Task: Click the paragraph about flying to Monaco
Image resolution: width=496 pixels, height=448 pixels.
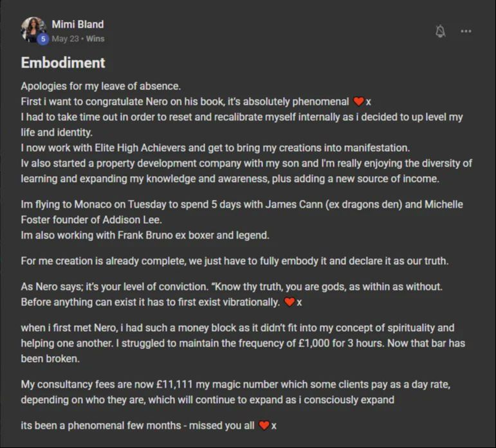Action: 242,212
